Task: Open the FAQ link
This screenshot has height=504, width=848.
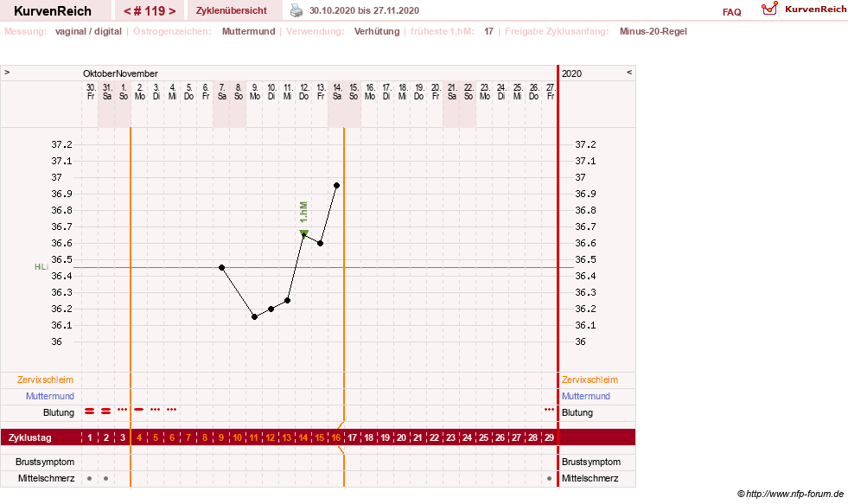Action: 731,12
